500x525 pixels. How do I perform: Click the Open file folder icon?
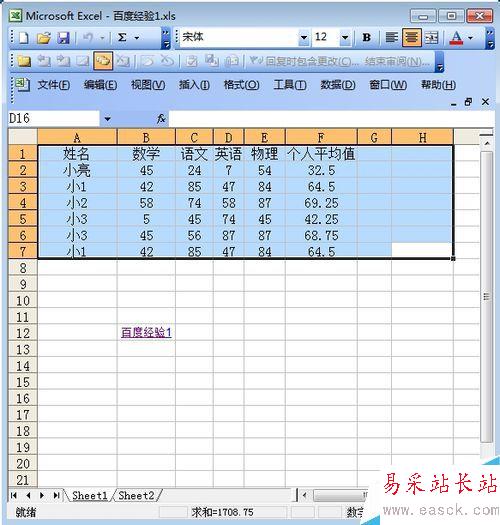point(44,38)
